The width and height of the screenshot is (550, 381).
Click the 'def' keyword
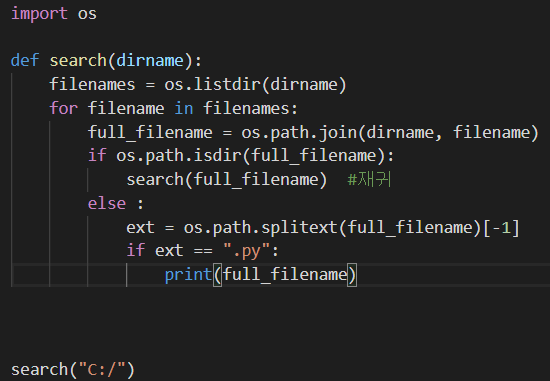pos(25,60)
